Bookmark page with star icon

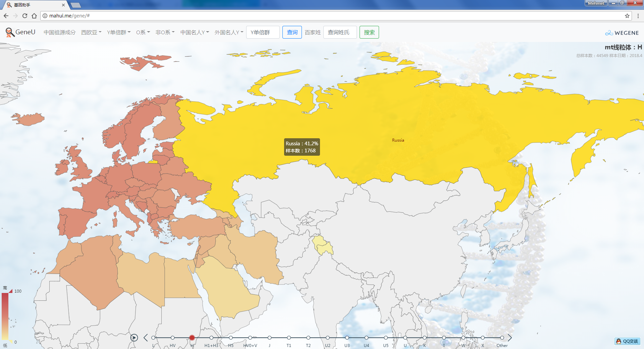627,16
